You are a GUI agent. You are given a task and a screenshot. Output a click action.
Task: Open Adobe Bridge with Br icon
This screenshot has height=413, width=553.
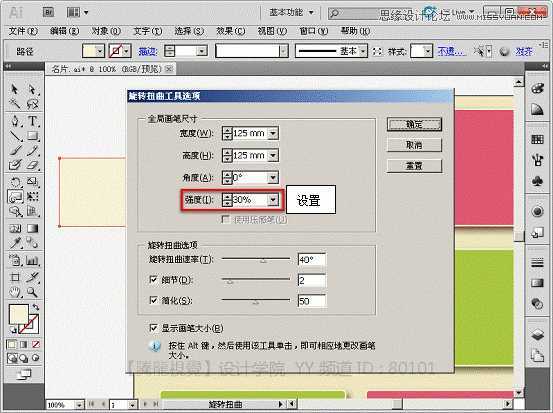48,12
